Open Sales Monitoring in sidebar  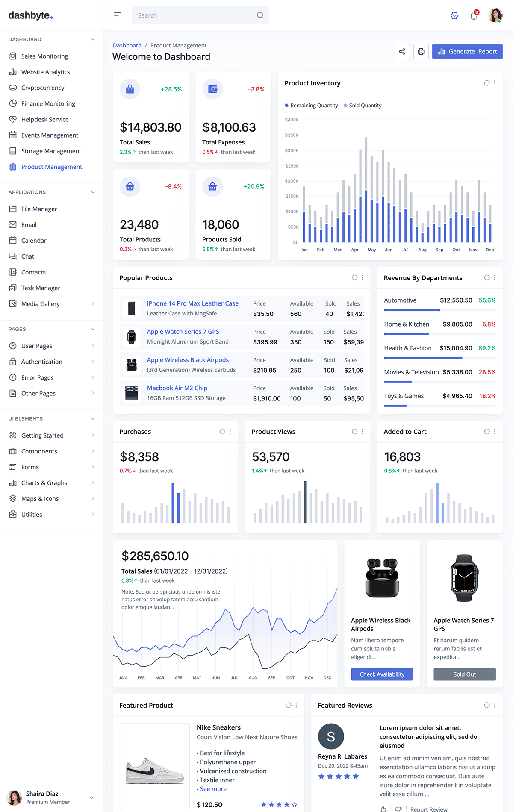44,56
